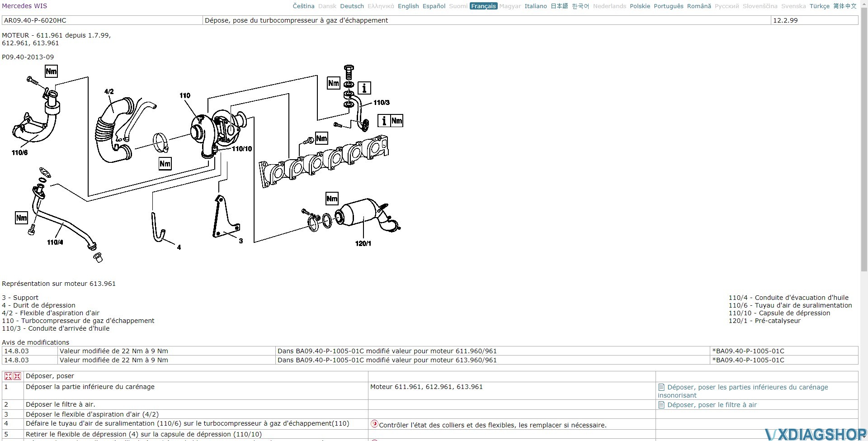Switch the language to Türkçe
This screenshot has width=868, height=441.
pyautogui.click(x=820, y=6)
